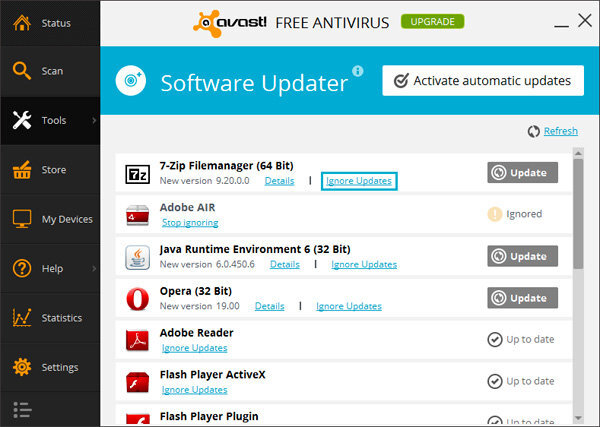Open the Store menu item
The image size is (600, 427).
tap(50, 170)
